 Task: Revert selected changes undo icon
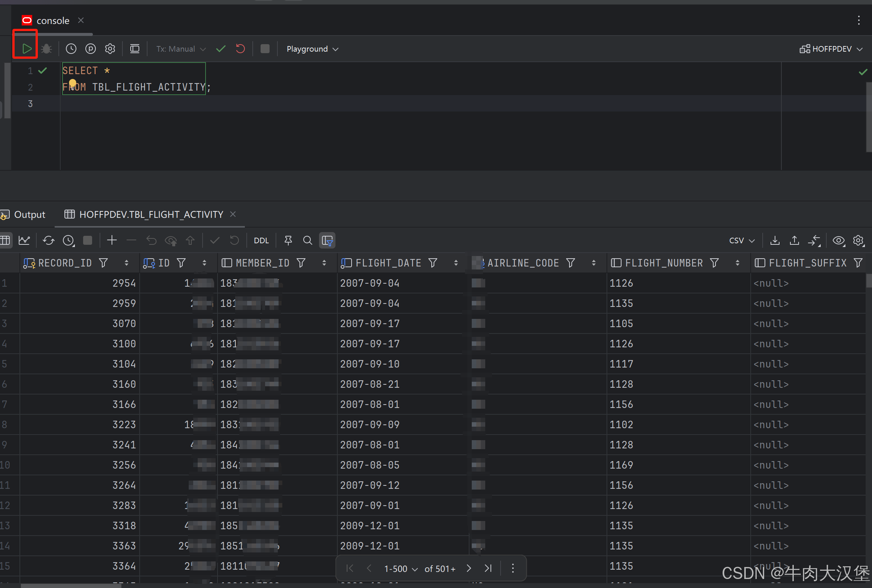coord(151,240)
